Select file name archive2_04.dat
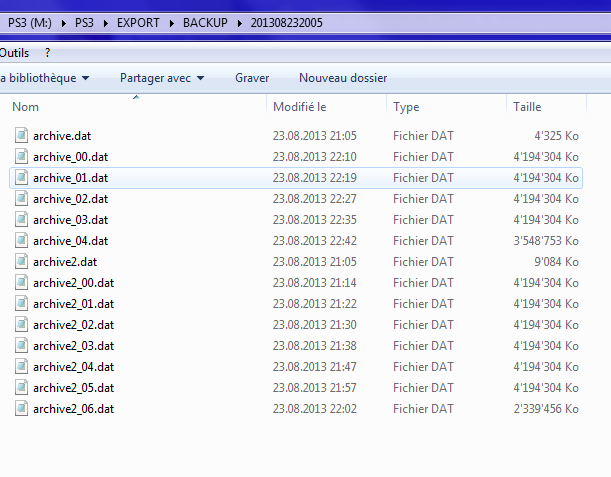This screenshot has height=477, width=611. 74,367
